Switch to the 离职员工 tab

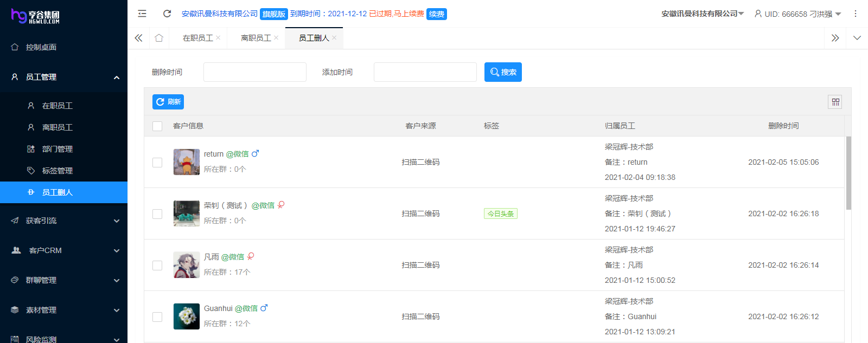[256, 38]
